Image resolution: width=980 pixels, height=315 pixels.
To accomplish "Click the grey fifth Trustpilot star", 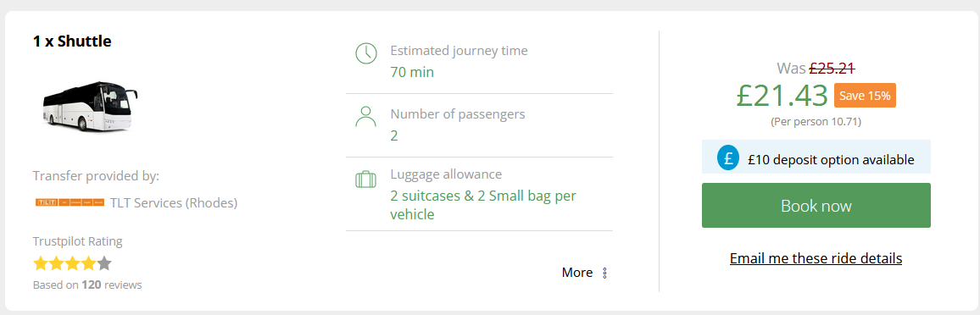I will coord(104,263).
